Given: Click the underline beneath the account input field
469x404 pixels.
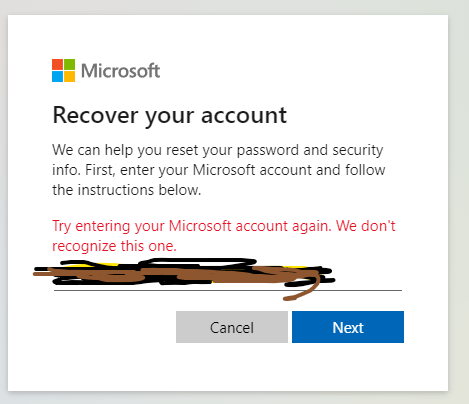Looking at the screenshot, I should [228, 291].
